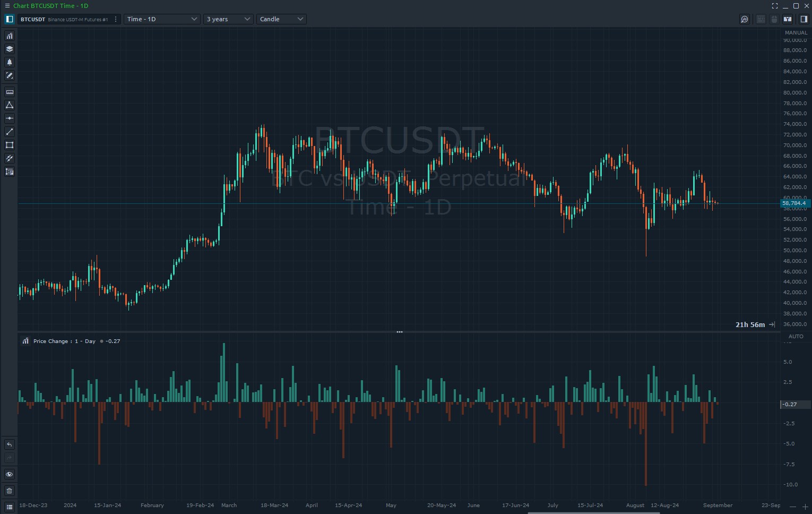This screenshot has height=514, width=812.
Task: Select the horizontal line tool
Action: click(10, 118)
